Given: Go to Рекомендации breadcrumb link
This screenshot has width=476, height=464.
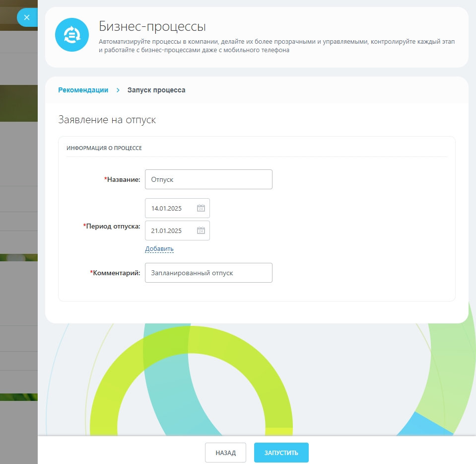Looking at the screenshot, I should coord(83,90).
